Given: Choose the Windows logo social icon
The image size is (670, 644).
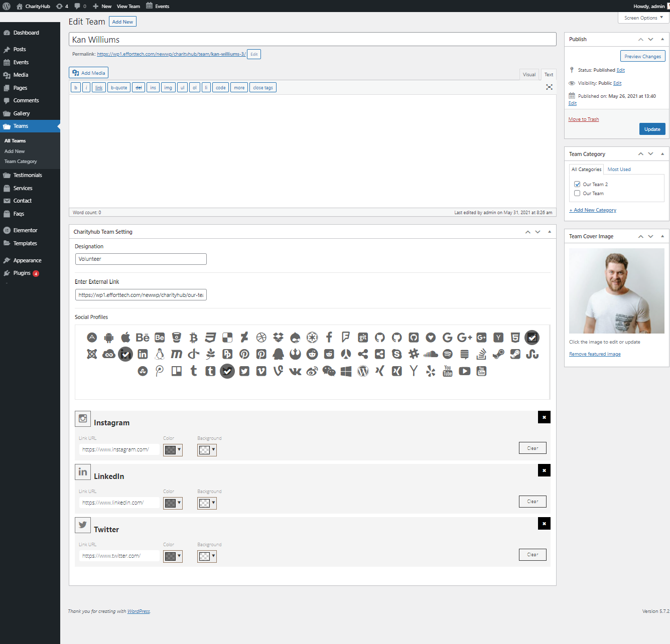Looking at the screenshot, I should (346, 371).
